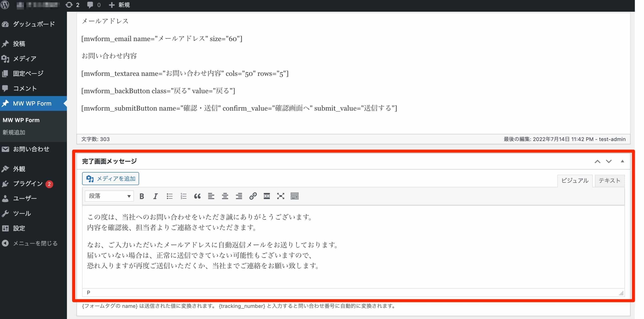
Task: Toggle center text alignment
Action: tap(225, 196)
